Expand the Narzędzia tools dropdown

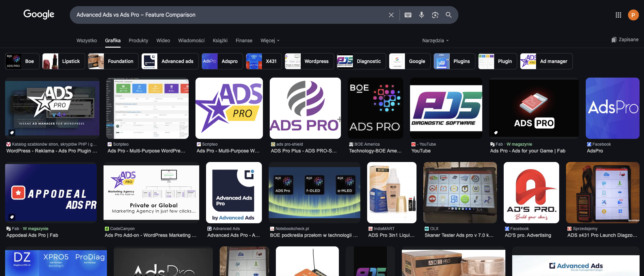(436, 40)
